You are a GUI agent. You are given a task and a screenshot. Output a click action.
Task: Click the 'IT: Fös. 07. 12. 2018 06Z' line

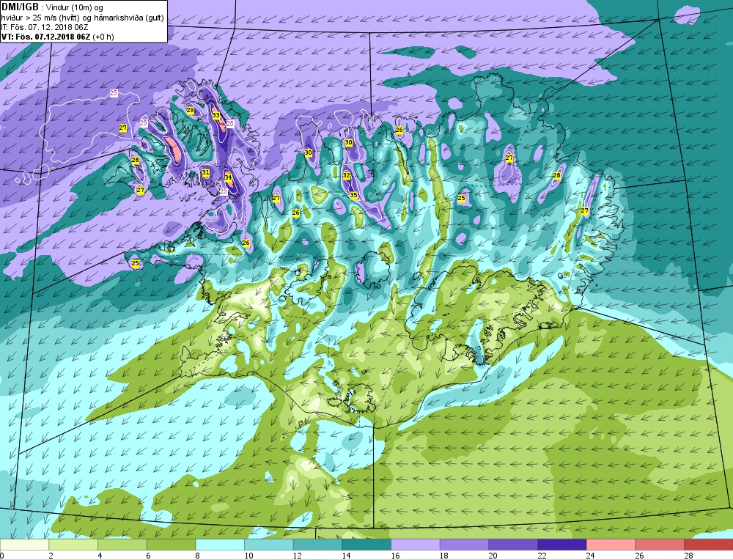click(x=45, y=28)
